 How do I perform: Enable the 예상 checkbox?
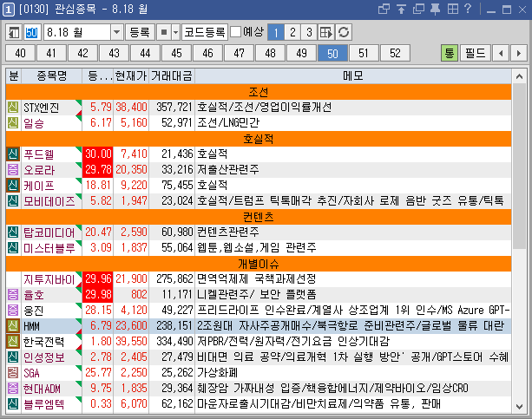(x=235, y=32)
